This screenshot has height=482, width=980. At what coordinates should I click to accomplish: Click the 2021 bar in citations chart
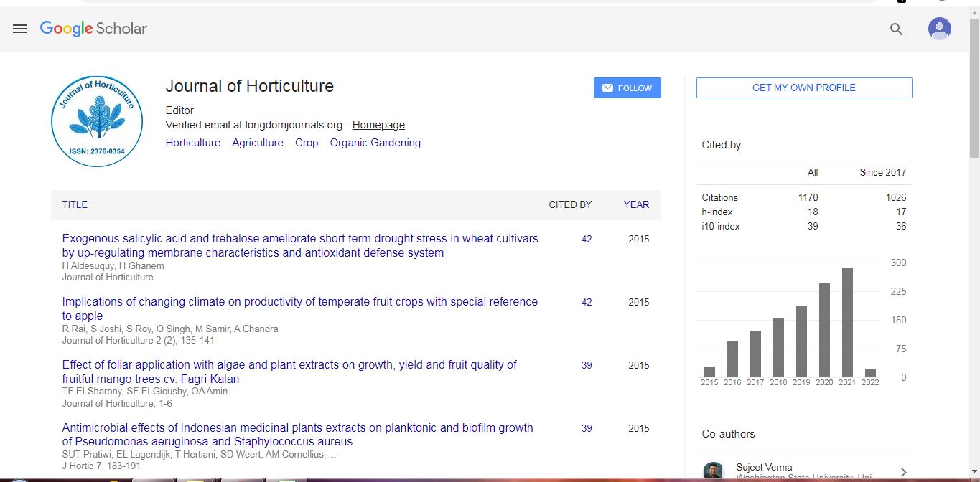[847, 322]
